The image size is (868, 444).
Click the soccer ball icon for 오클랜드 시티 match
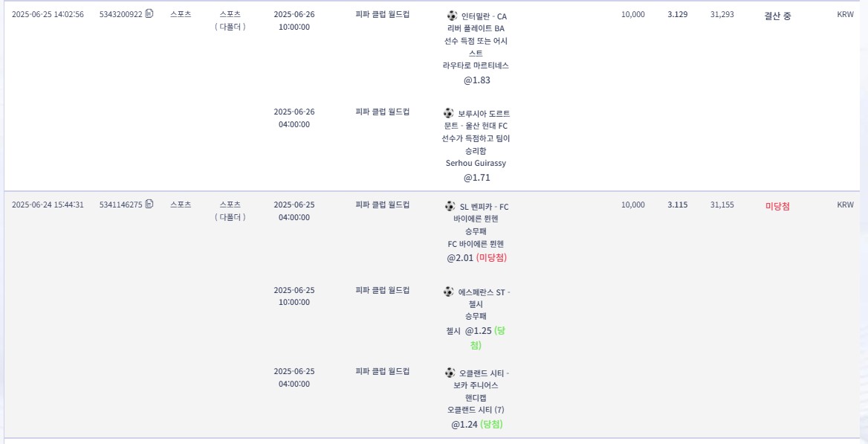pos(449,373)
